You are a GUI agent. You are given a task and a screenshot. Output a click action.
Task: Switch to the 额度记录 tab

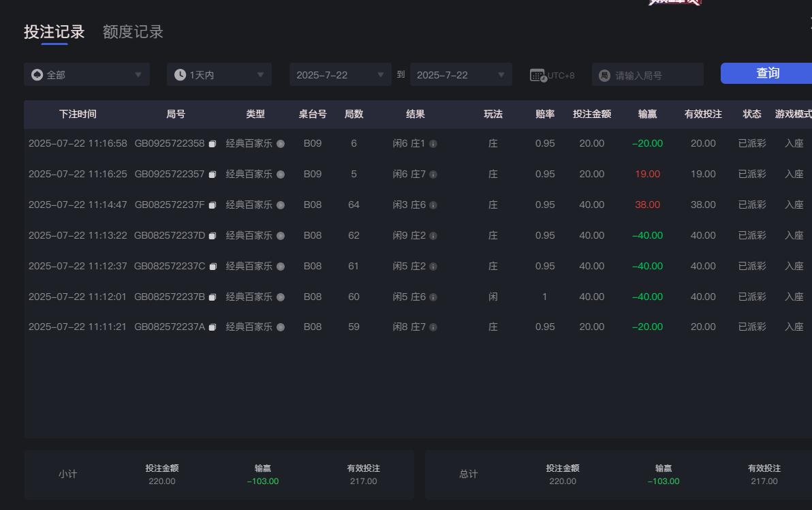pos(132,31)
